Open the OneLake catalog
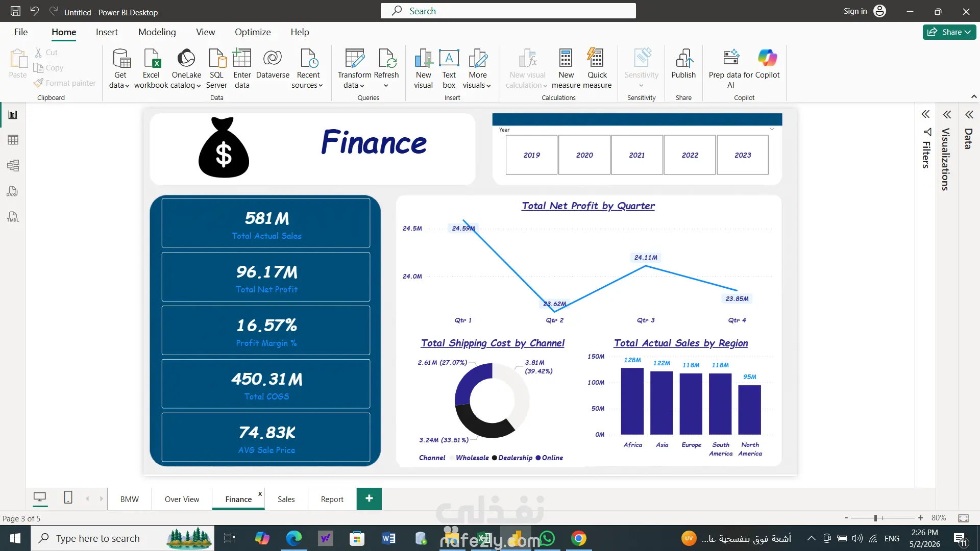Viewport: 980px width, 551px height. pyautogui.click(x=186, y=68)
